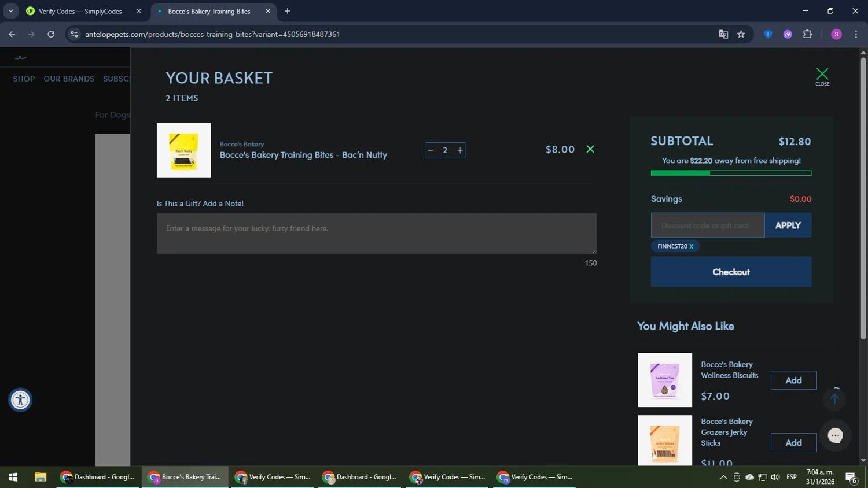Click the free shipping progress bar
This screenshot has height=488, width=868.
point(731,173)
